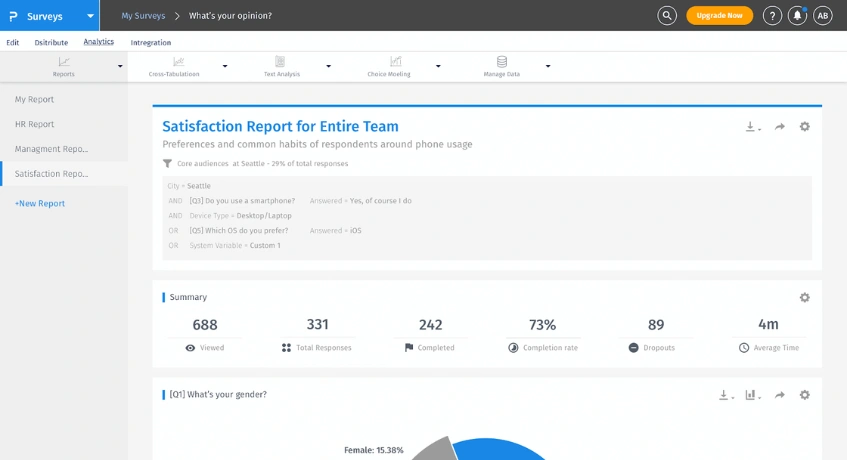Open Satisfaction Report settings gear
Image resolution: width=847 pixels, height=460 pixels.
[x=805, y=127]
